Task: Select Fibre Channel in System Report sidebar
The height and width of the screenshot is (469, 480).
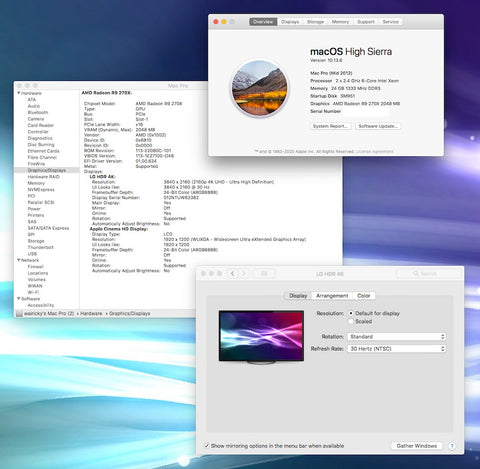Action: point(42,157)
